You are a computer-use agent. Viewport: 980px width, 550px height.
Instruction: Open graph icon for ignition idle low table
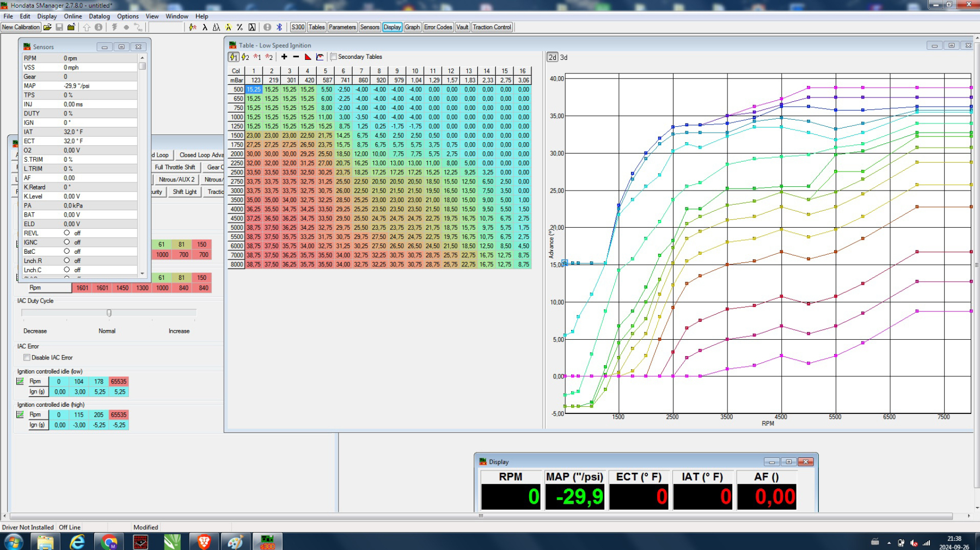click(x=20, y=382)
